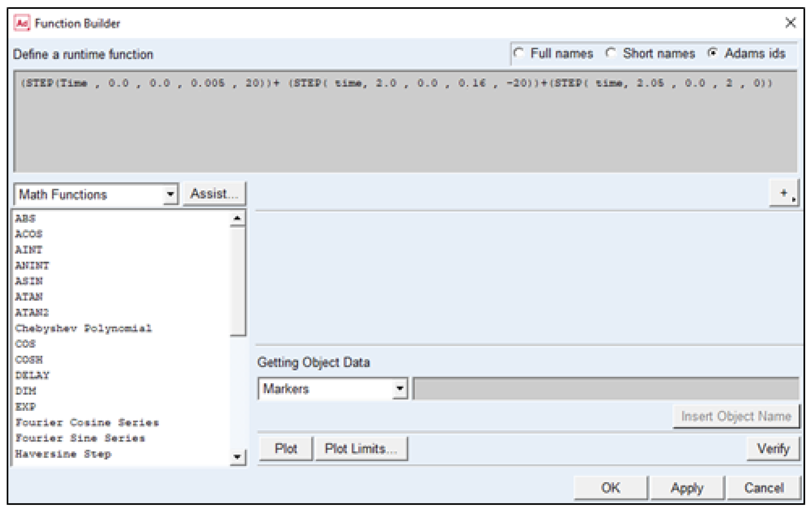Select Fourier Cosine Series entry
Screen dimensions: 812x513
(x=87, y=422)
